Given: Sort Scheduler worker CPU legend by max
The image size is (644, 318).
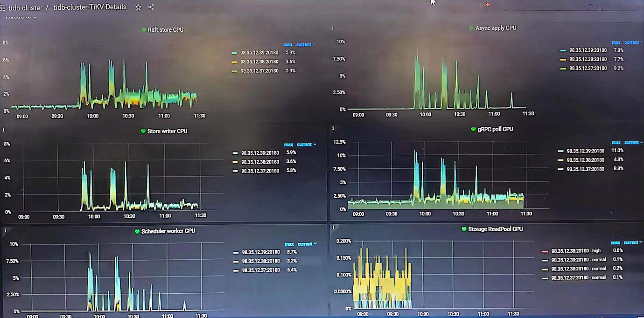Looking at the screenshot, I should click(x=289, y=244).
